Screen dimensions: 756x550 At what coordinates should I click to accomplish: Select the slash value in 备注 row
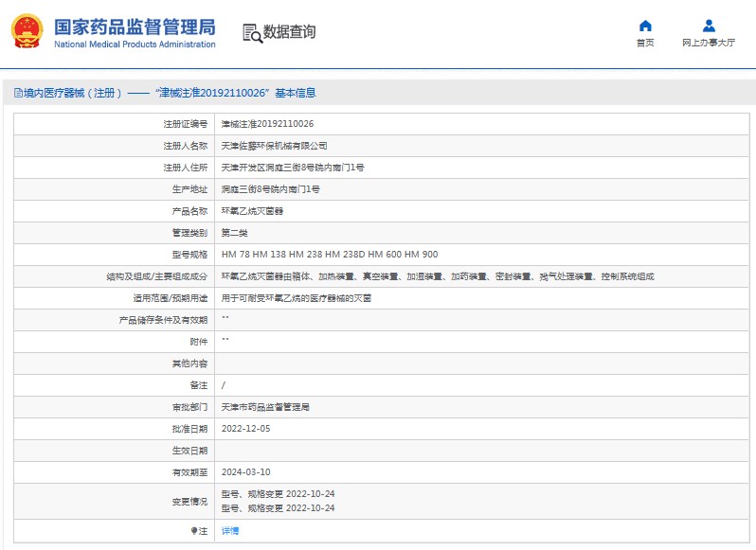point(224,385)
